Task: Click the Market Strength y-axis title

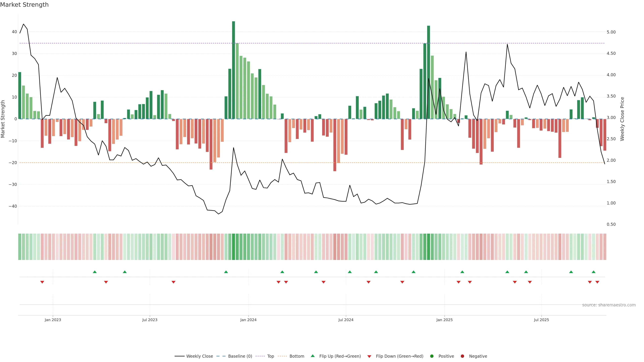Action: point(3,119)
